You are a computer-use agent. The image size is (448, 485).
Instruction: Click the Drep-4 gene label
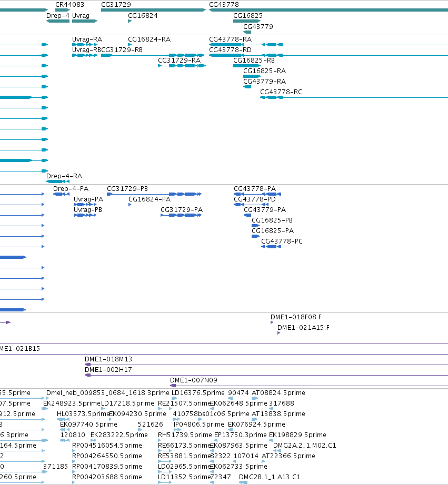pos(58,16)
